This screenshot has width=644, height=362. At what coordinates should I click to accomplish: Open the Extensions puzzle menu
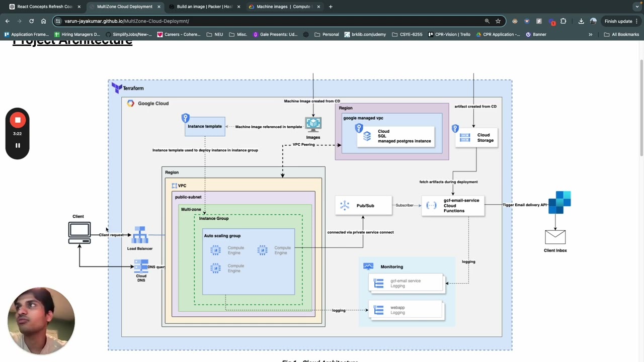click(x=563, y=21)
